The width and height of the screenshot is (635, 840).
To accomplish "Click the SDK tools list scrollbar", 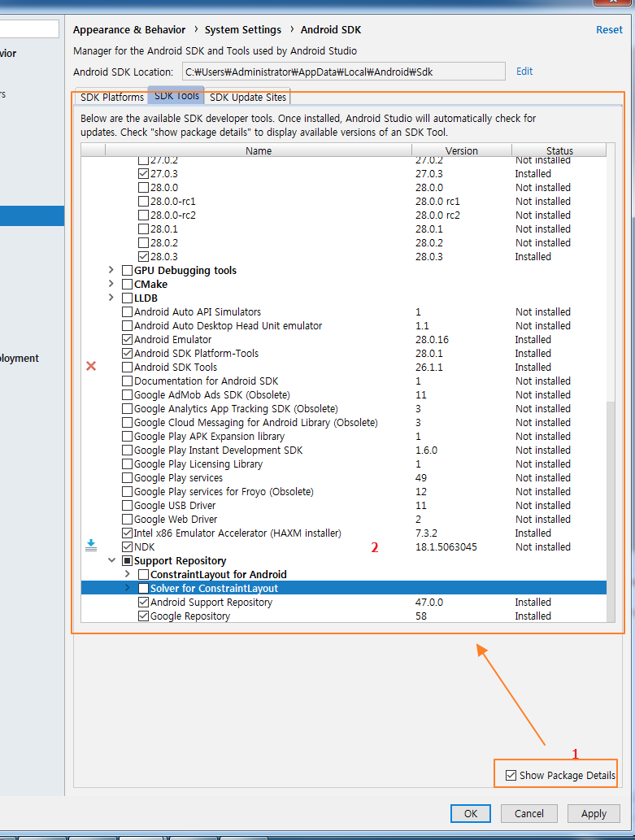I will [x=611, y=511].
